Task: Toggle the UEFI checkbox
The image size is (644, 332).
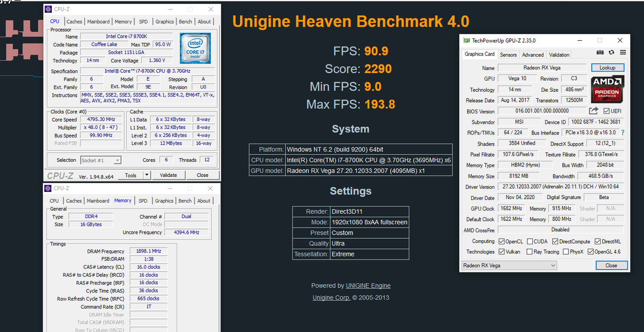Action: tap(606, 111)
